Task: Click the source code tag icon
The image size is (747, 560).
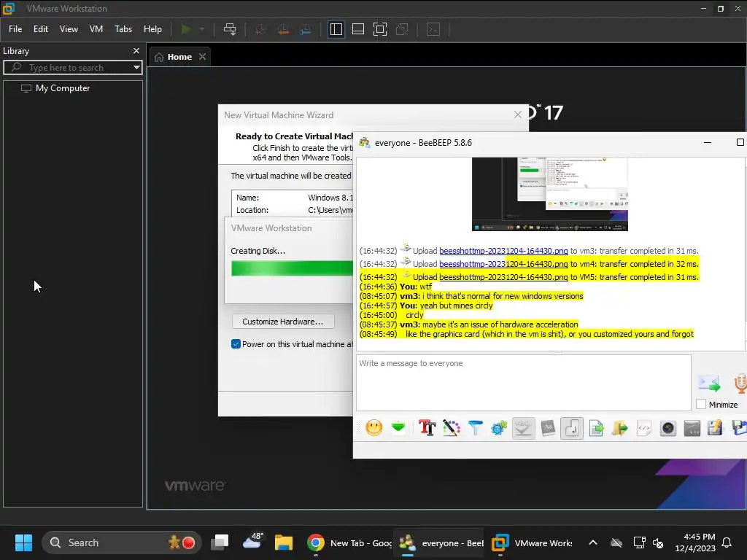Action: (x=643, y=427)
